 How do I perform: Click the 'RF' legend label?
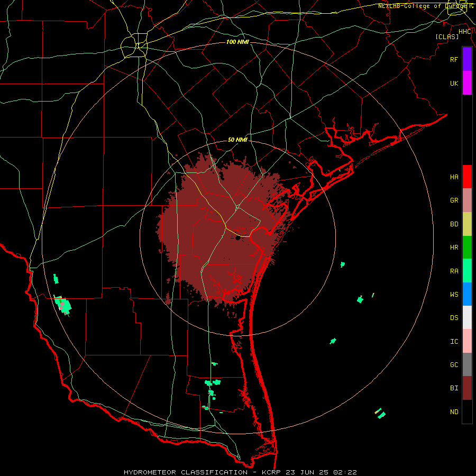[x=454, y=59]
